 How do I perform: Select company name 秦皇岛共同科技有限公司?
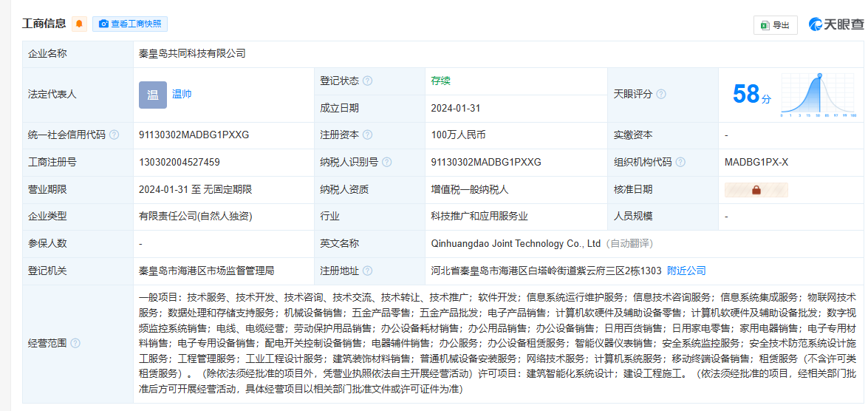coord(192,54)
